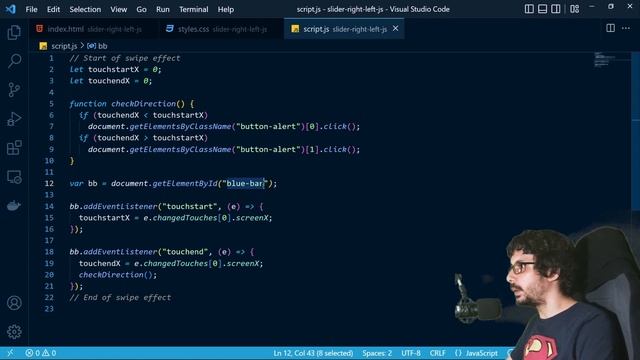
Task: Open the View menu
Action: click(118, 9)
